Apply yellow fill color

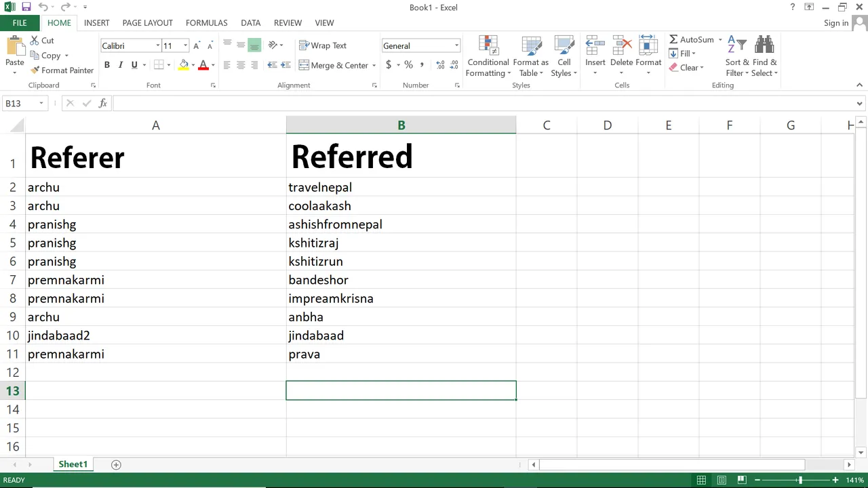coord(184,65)
